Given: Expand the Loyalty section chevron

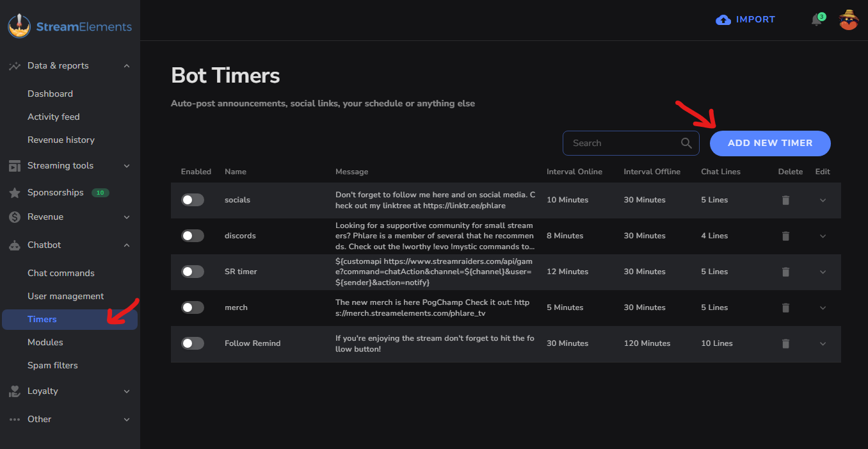Looking at the screenshot, I should tap(127, 391).
